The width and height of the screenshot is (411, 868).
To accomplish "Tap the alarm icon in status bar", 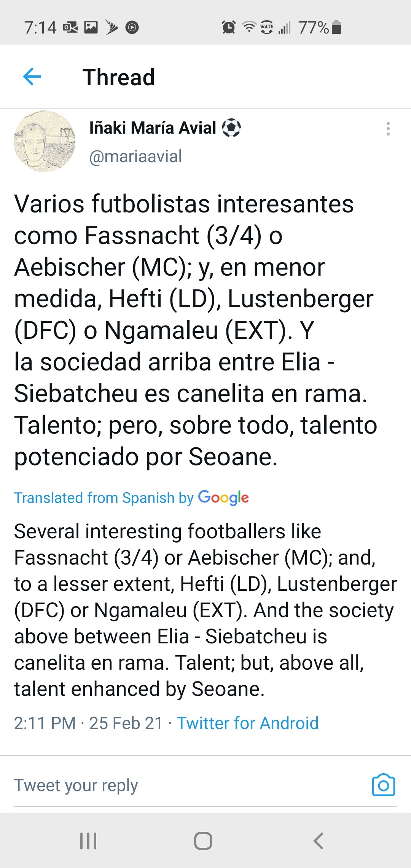I will coord(228,27).
